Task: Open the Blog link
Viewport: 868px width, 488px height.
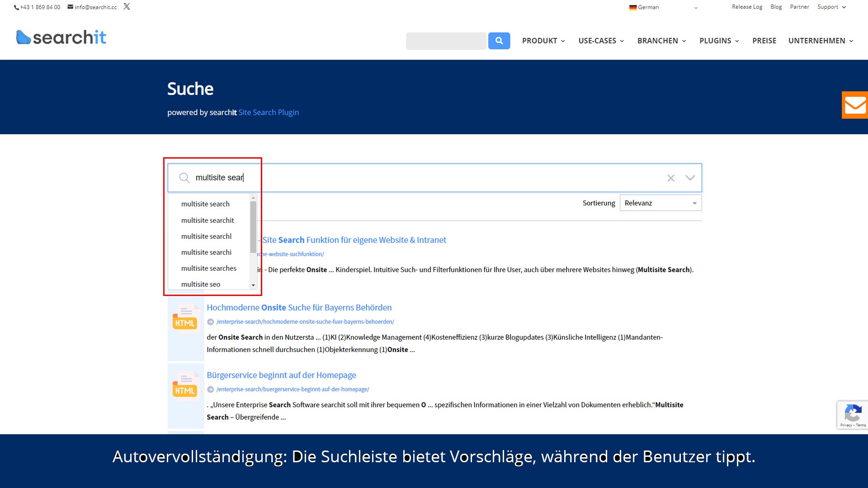Action: 776,7
